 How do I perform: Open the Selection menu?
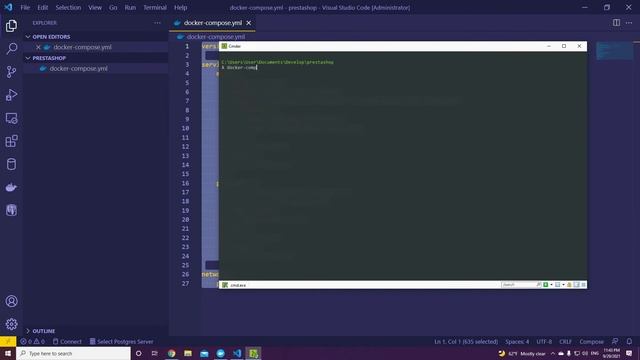click(x=68, y=7)
